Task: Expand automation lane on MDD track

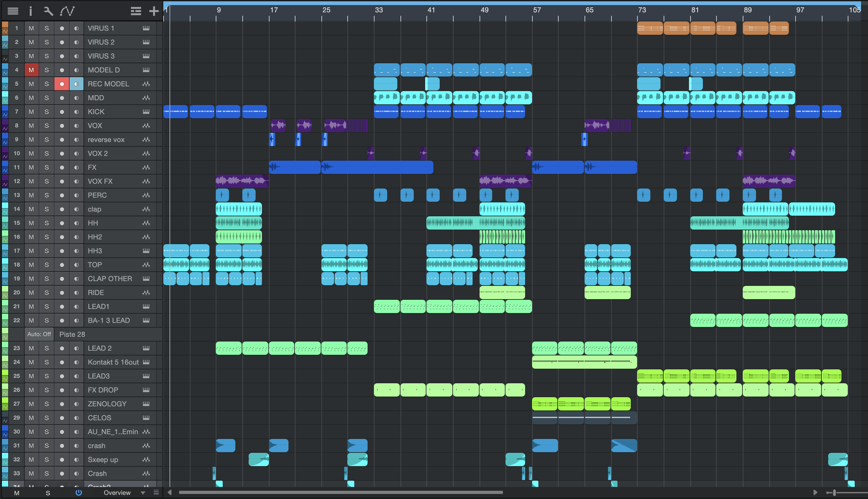Action: 5,101
